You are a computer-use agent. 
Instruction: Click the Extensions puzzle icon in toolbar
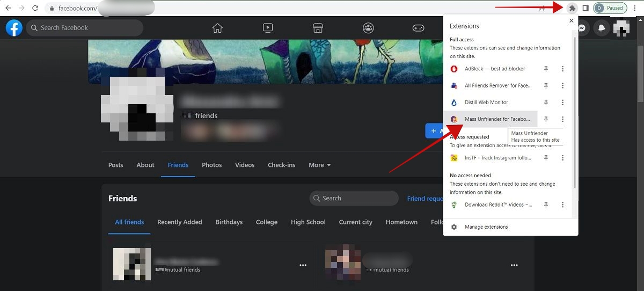572,8
